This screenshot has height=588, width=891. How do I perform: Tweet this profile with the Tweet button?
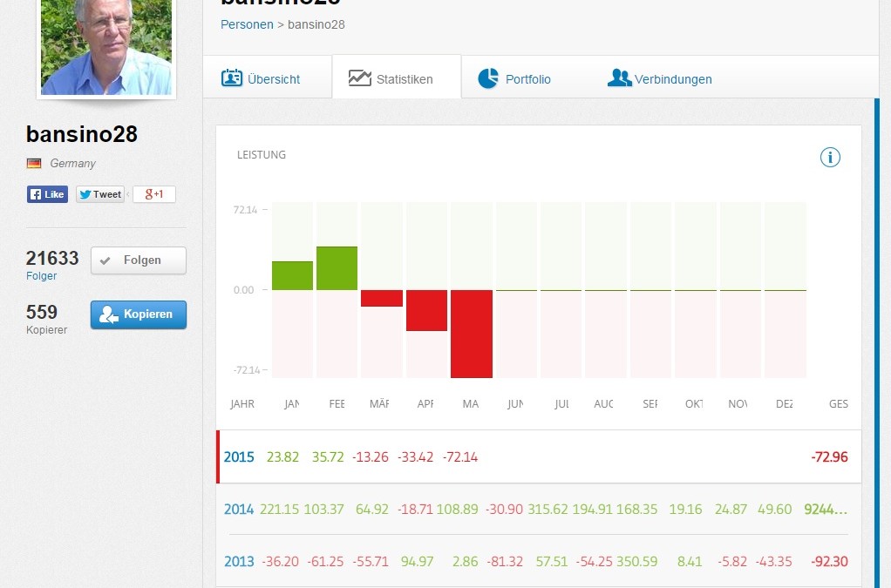tap(99, 194)
